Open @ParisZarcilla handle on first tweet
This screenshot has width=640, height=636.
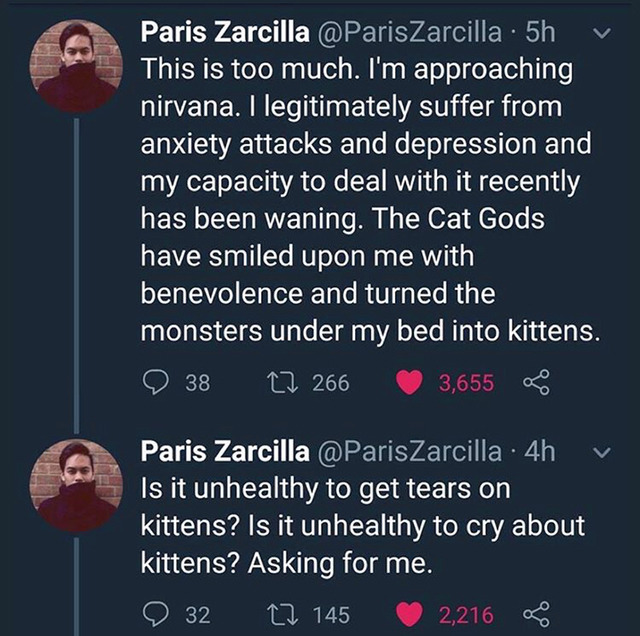(407, 32)
